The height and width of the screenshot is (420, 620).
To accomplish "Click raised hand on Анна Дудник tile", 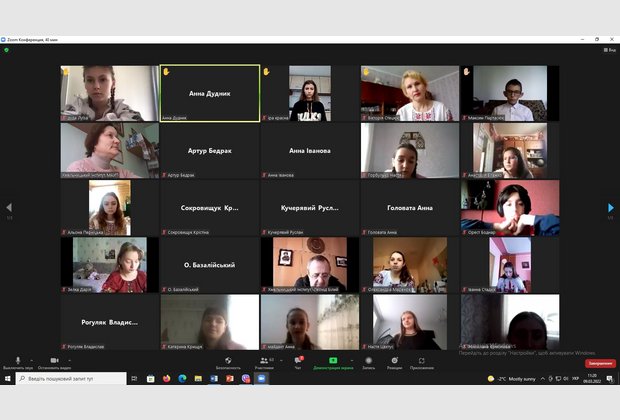I will coord(166,72).
